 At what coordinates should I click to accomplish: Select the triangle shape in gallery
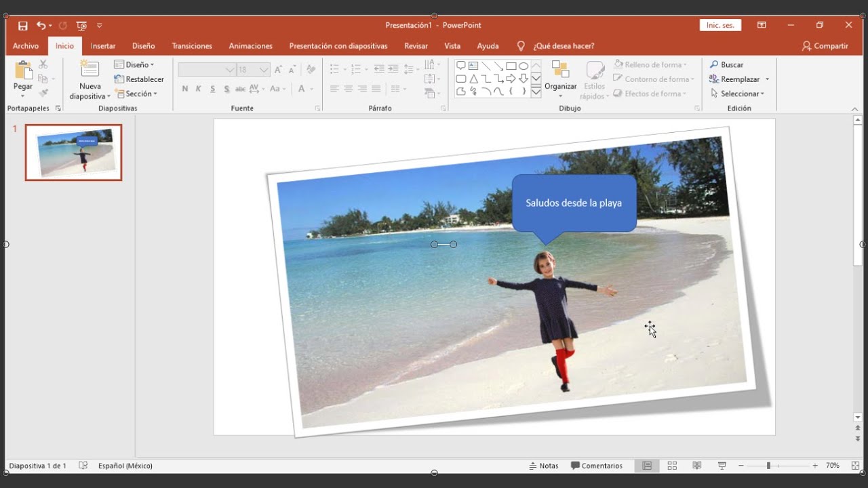[473, 79]
